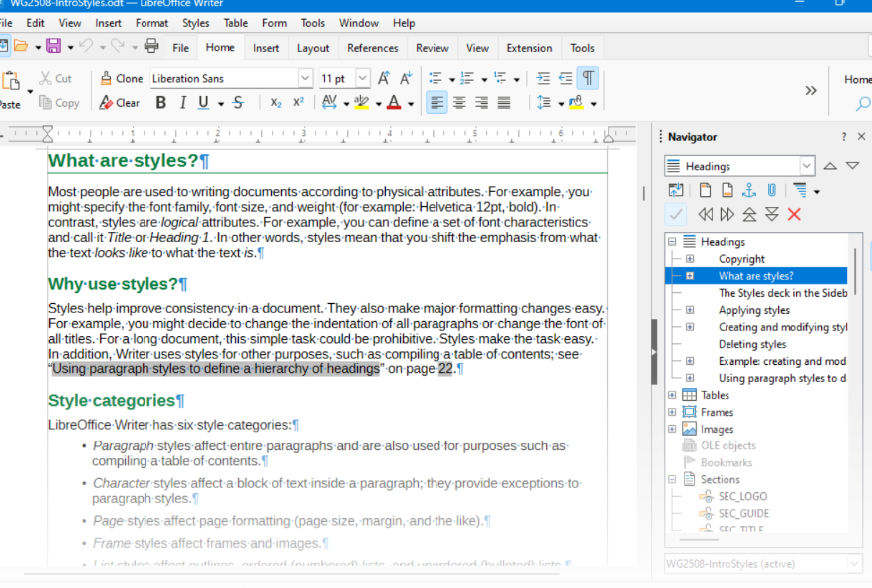Toggle superscript formatting
This screenshot has width=872, height=588.
tap(299, 103)
